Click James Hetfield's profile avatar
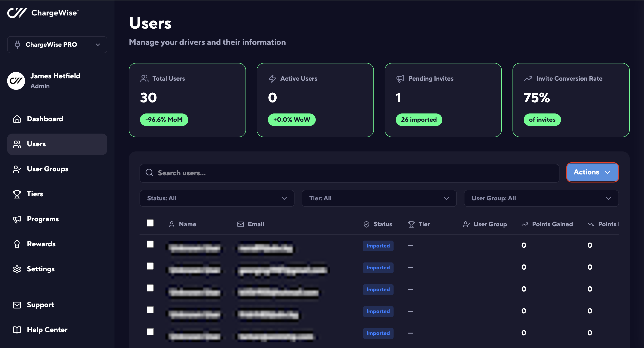The height and width of the screenshot is (348, 644). pos(16,81)
